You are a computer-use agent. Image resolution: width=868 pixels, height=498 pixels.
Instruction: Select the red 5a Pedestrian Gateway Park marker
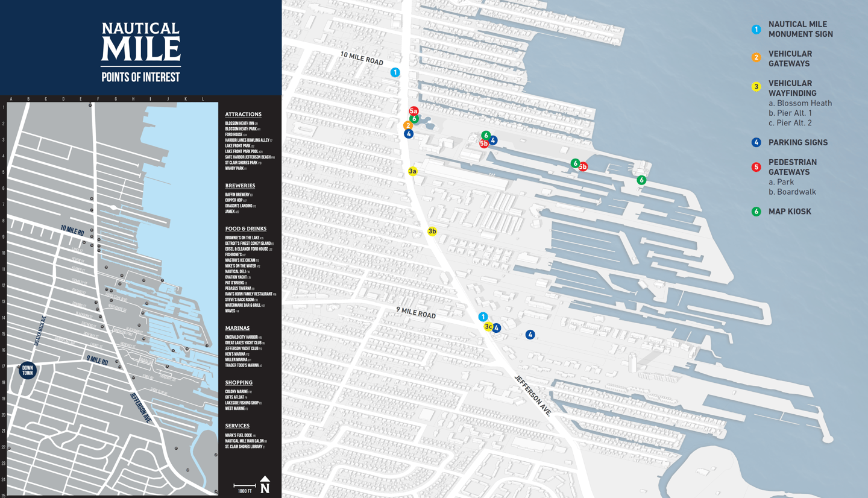point(414,112)
